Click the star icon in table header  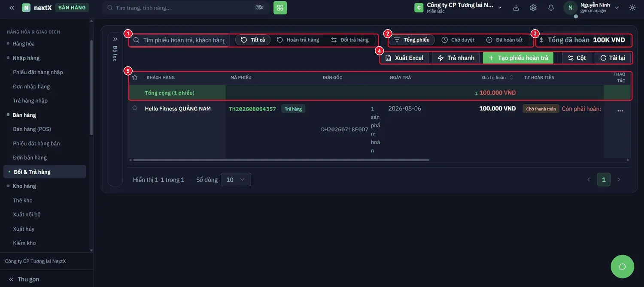pos(135,77)
